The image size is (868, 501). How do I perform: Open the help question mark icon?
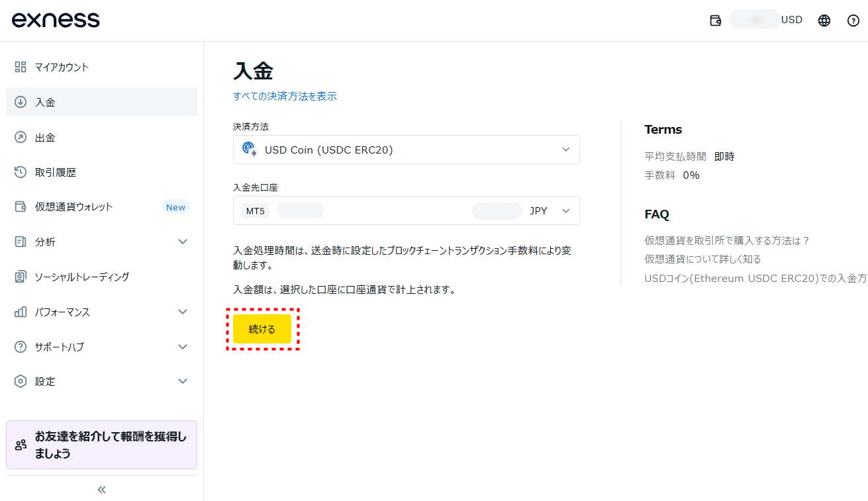tap(853, 21)
